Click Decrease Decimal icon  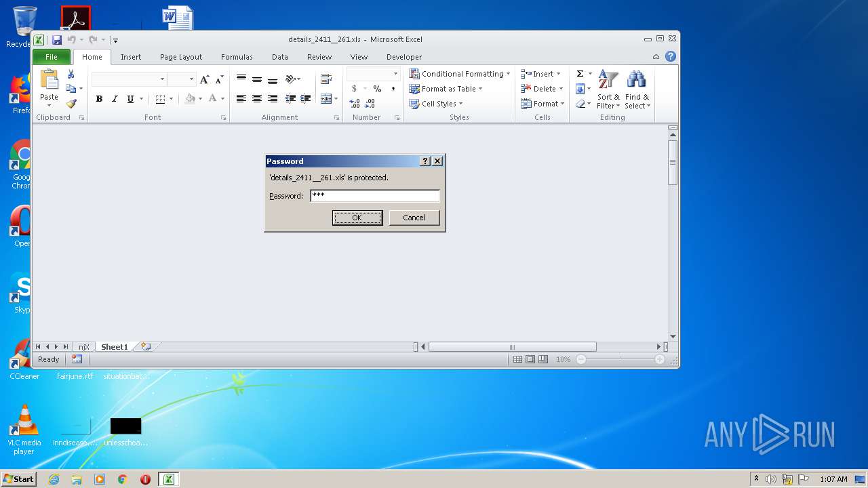pyautogui.click(x=370, y=104)
